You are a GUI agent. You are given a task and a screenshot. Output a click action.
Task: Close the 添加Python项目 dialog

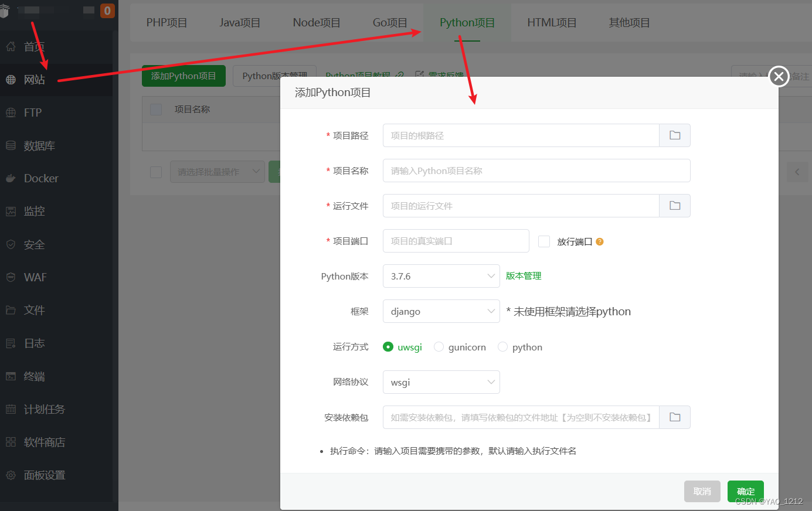pos(779,76)
